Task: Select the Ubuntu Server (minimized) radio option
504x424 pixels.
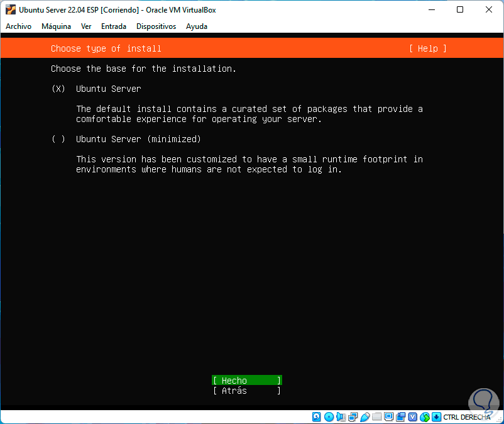Action: click(58, 139)
